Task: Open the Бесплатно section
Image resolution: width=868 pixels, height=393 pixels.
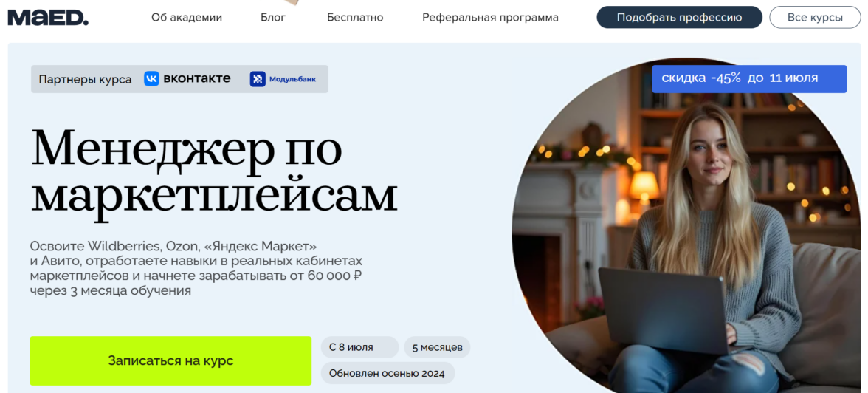Action: tap(355, 17)
